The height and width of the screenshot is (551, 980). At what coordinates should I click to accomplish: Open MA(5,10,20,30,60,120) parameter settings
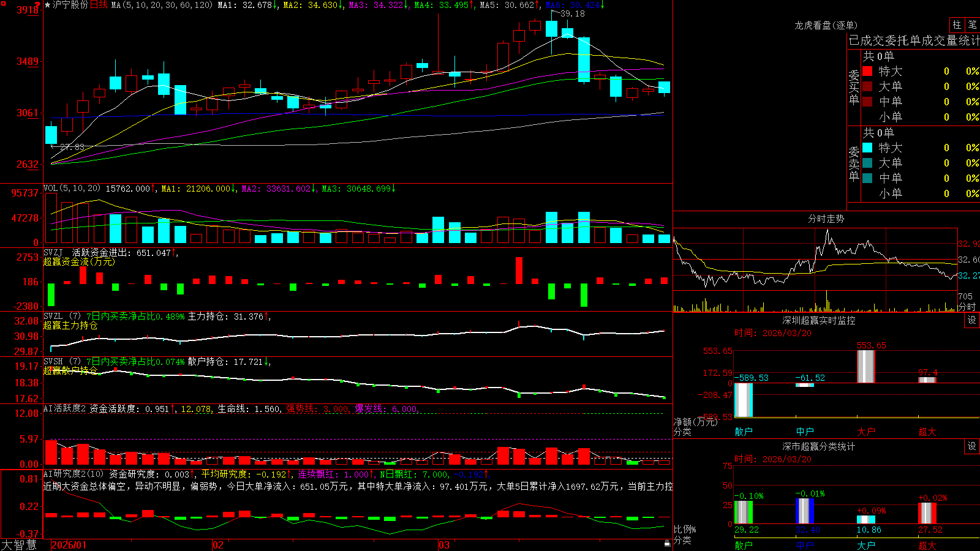coord(162,5)
